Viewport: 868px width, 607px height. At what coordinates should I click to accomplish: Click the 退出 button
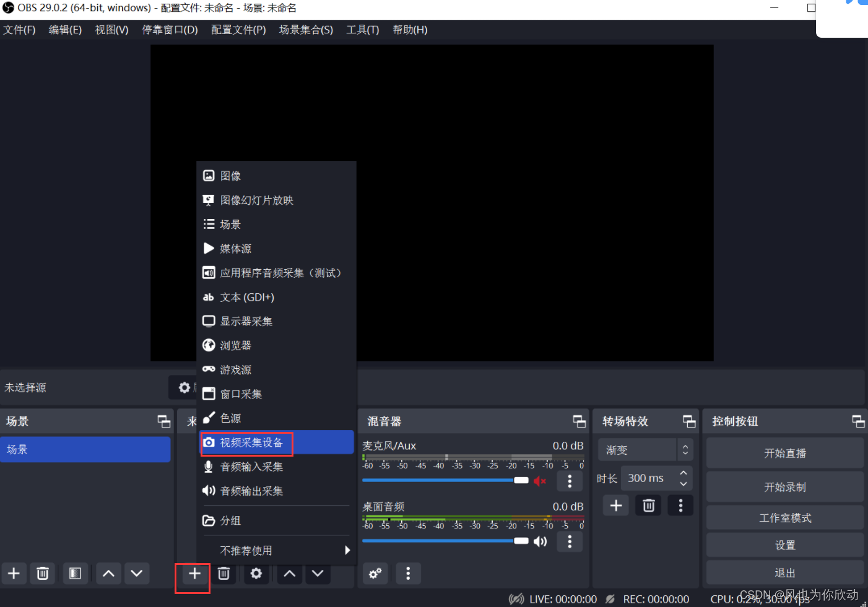pyautogui.click(x=785, y=573)
